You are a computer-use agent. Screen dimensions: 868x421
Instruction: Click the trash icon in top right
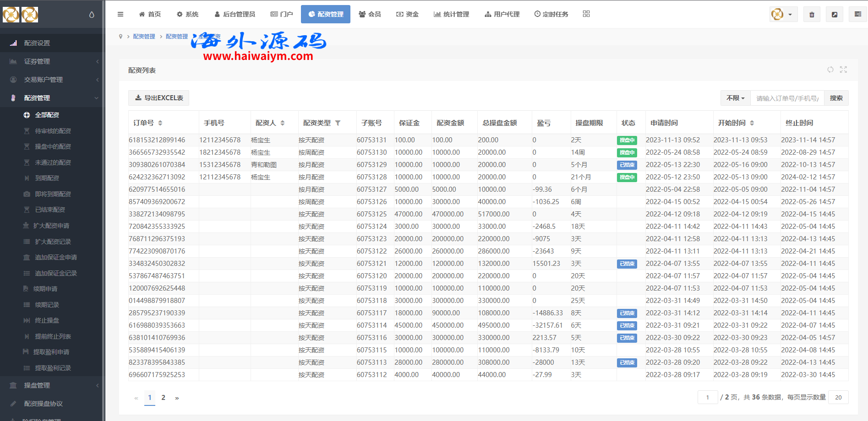point(812,15)
